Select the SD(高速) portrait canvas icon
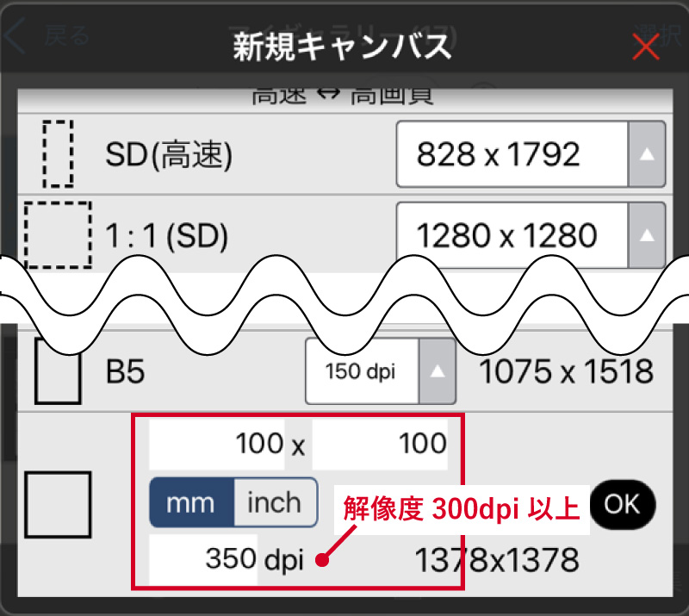The height and width of the screenshot is (616, 689). tap(58, 154)
